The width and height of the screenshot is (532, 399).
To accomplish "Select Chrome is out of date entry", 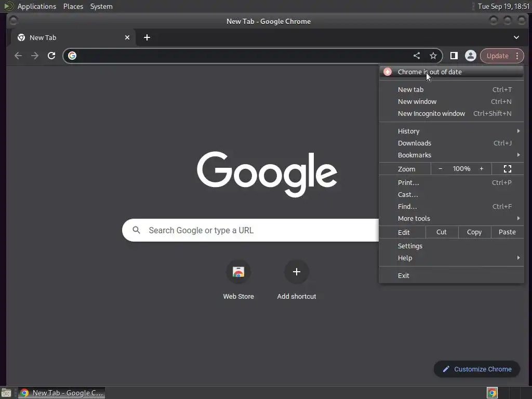I will (451, 72).
